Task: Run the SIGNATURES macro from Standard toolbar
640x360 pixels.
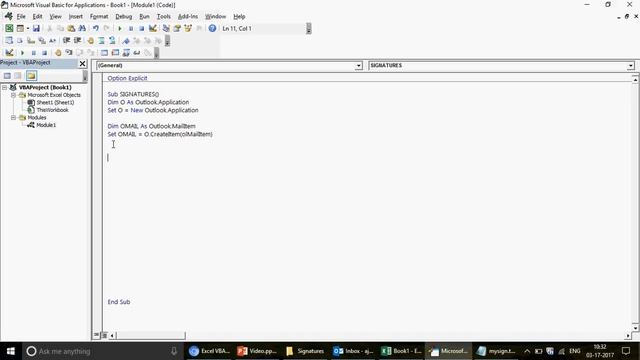Action: [120, 28]
